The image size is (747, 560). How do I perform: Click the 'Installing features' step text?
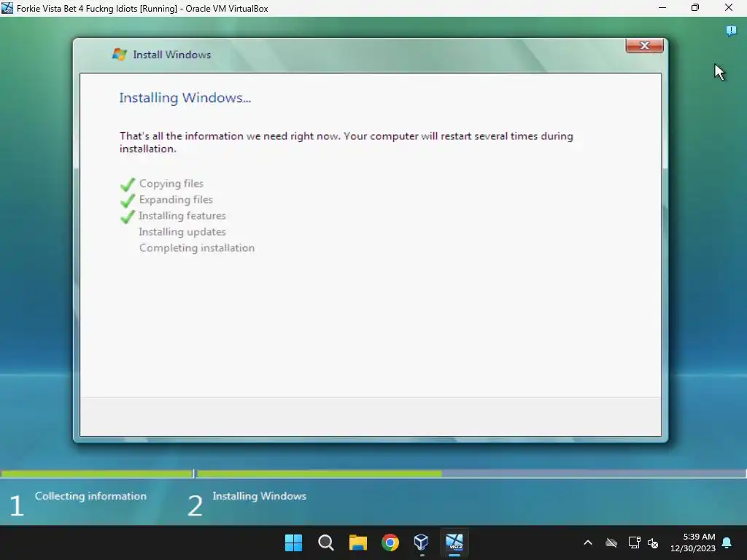(x=182, y=216)
